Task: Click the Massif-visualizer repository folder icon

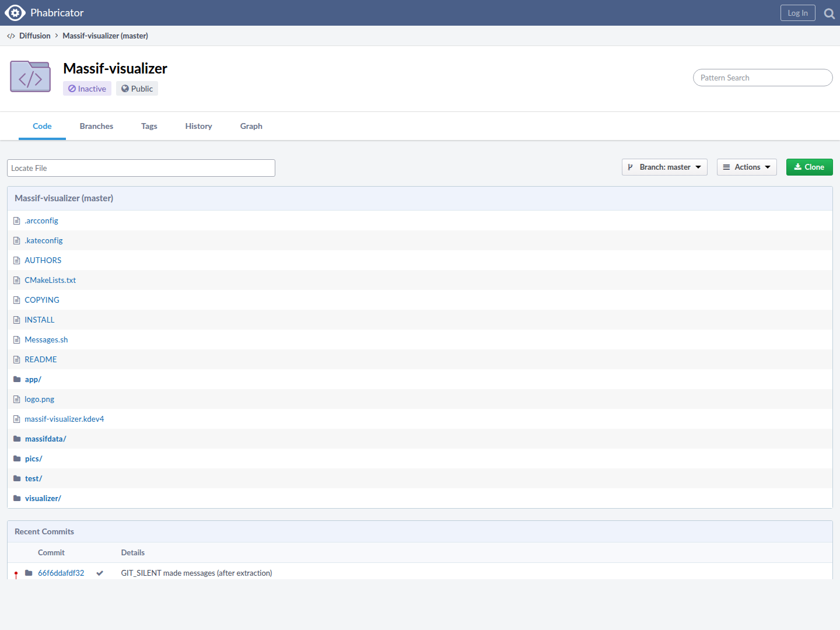Action: click(30, 76)
